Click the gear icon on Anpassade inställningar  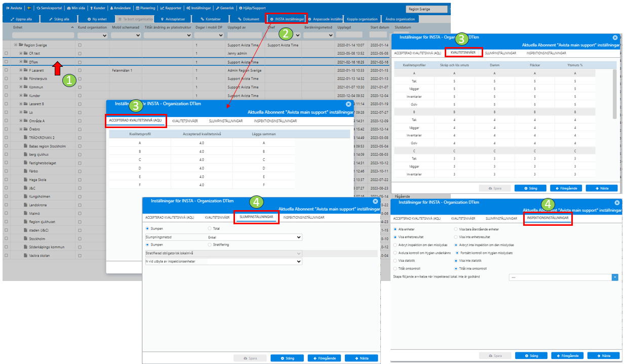click(x=309, y=19)
